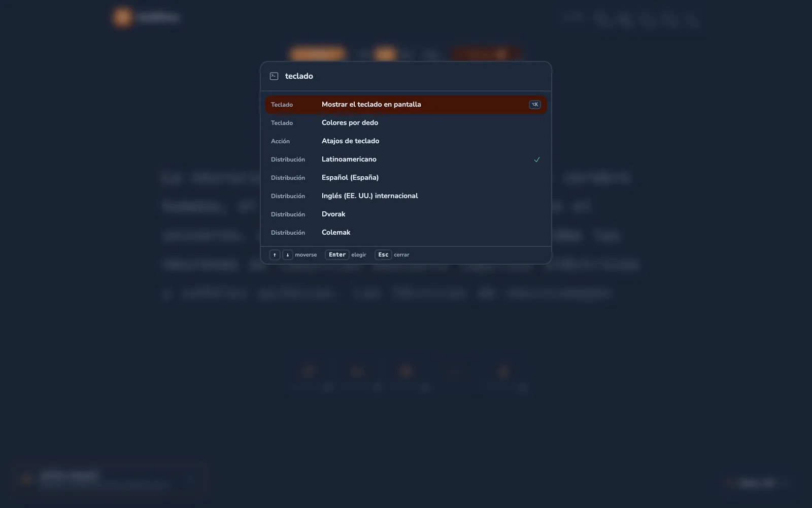This screenshot has height=508, width=812.
Task: Click the Esc key hint to close
Action: point(383,255)
